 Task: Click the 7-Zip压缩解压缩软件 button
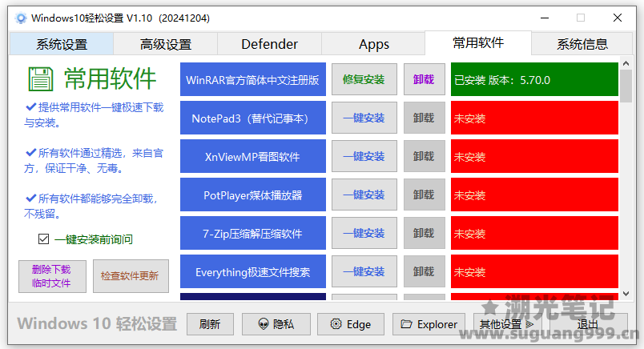pos(253,233)
